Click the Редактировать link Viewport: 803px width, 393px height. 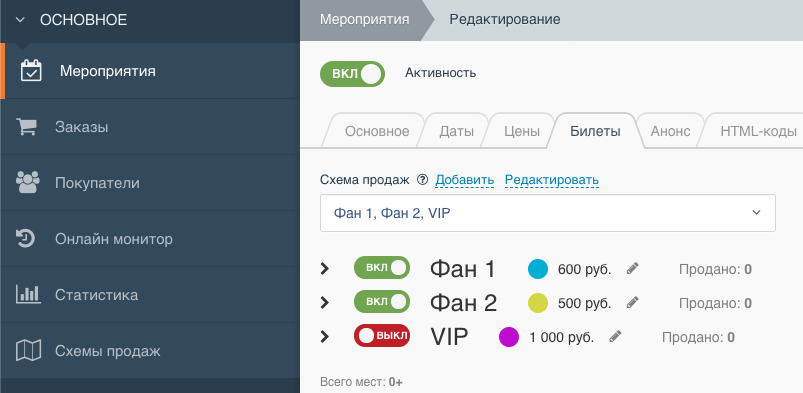(x=552, y=180)
